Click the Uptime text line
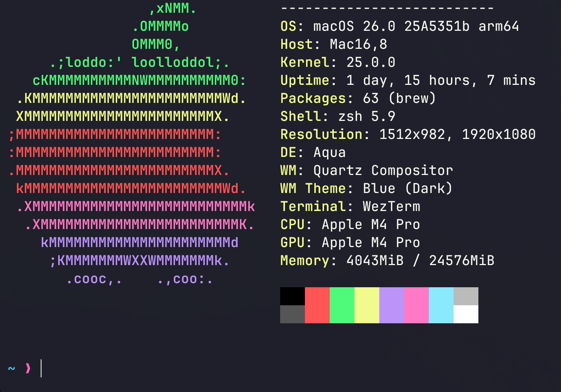This screenshot has width=561, height=392. pyautogui.click(x=408, y=80)
